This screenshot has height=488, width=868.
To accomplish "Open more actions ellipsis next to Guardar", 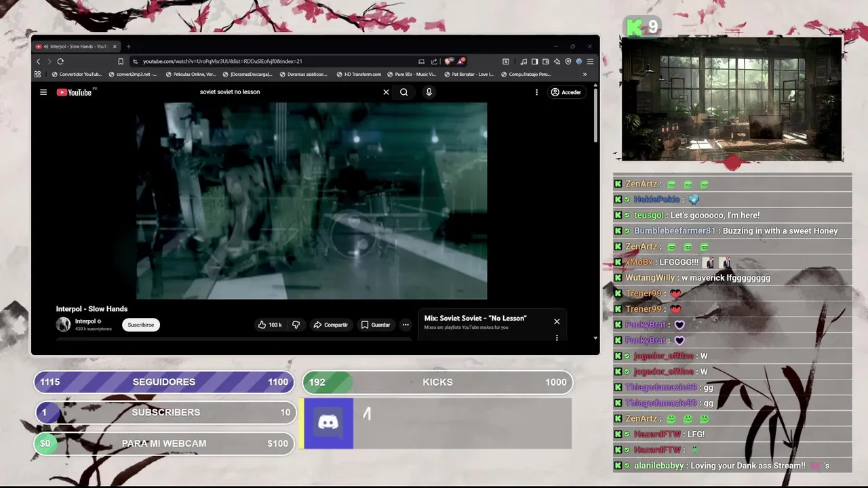I will tap(406, 325).
